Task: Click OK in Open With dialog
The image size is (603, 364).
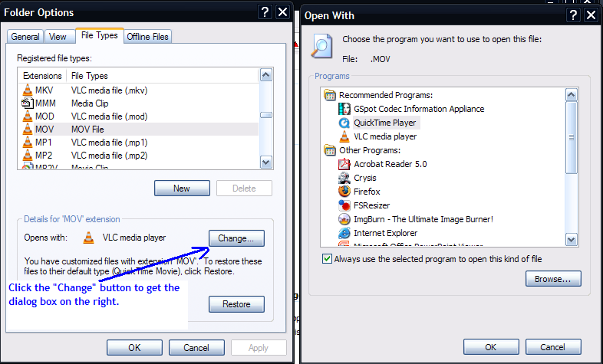Action: [491, 346]
